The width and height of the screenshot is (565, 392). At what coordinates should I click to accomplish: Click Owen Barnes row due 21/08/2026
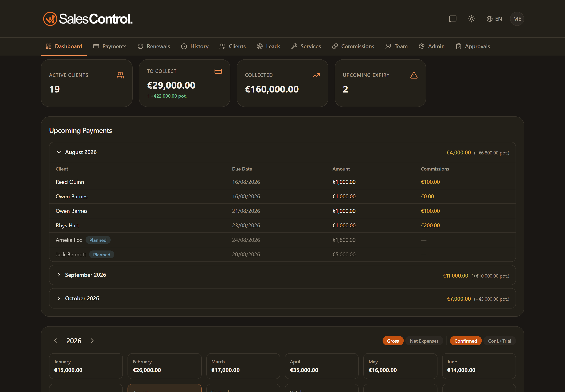point(282,211)
